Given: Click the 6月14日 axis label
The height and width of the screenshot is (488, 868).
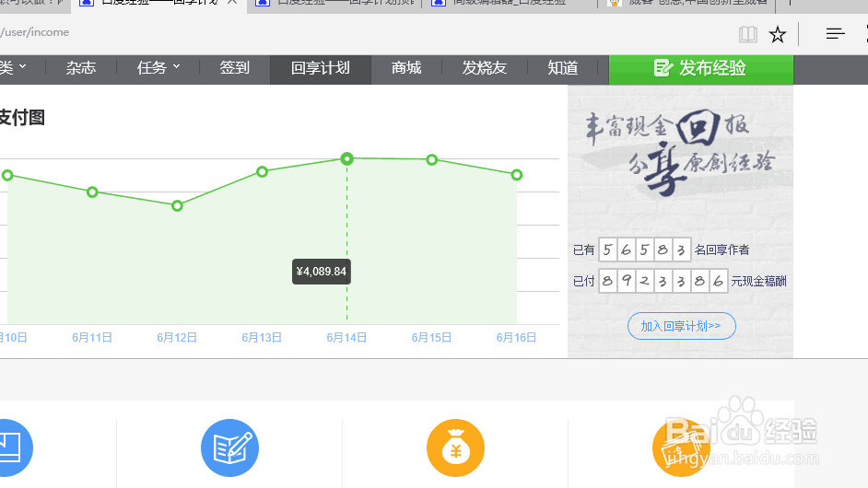Looking at the screenshot, I should [x=346, y=338].
